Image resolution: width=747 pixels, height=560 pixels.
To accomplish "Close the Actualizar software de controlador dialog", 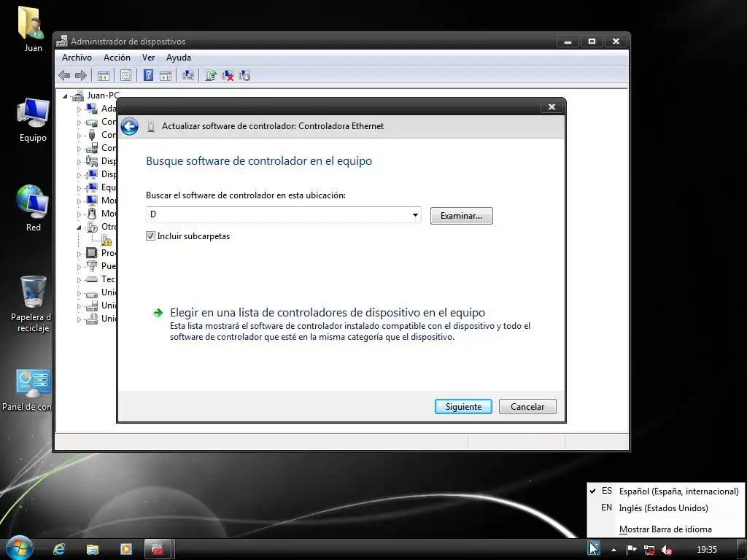I will 551,106.
